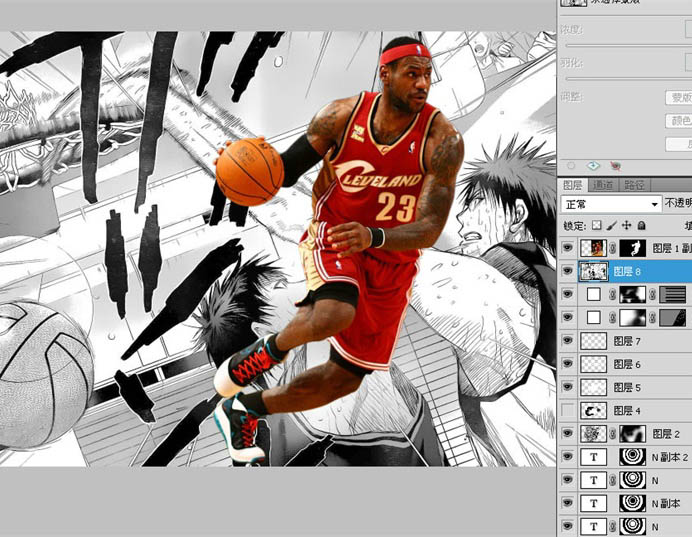Click the 蒙版 edge button in Masks panel
This screenshot has width=692, height=537.
click(680, 98)
